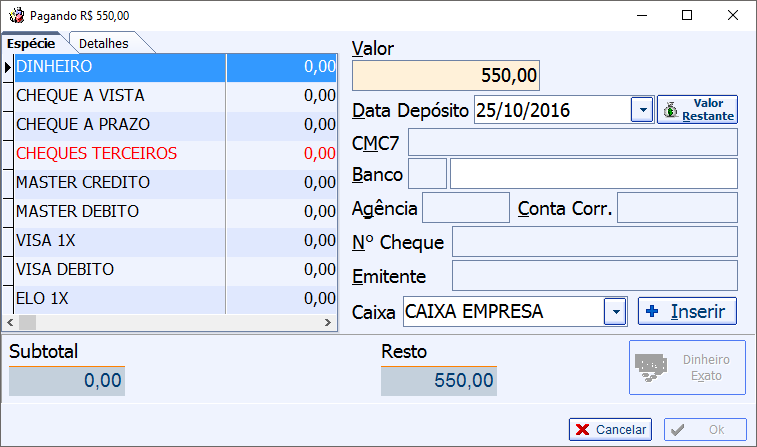Select the Espécie tab
757x447 pixels.
[31, 43]
